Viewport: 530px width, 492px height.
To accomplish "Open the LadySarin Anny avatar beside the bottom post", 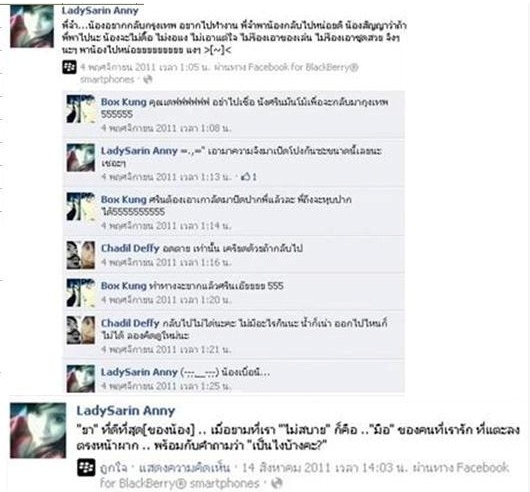I will pyautogui.click(x=38, y=430).
